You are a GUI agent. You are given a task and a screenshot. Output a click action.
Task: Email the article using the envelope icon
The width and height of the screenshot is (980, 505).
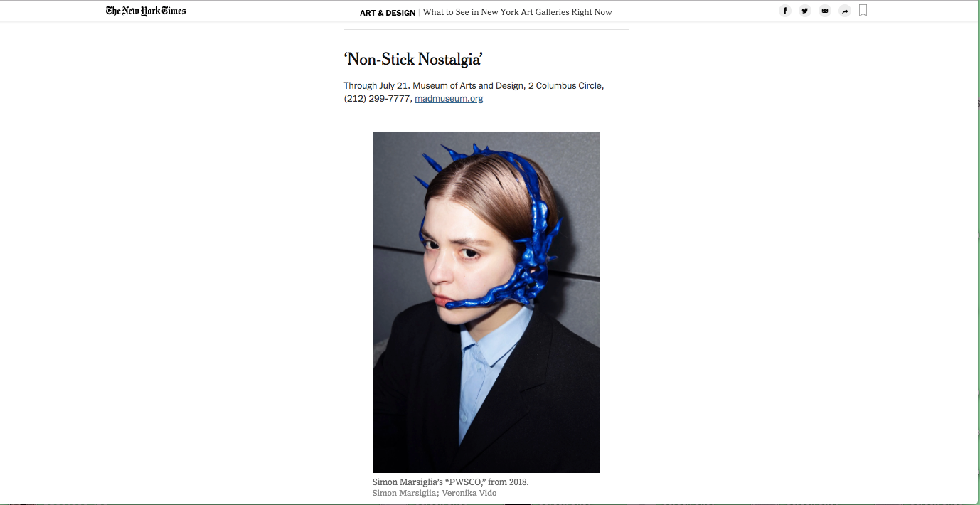tap(824, 11)
